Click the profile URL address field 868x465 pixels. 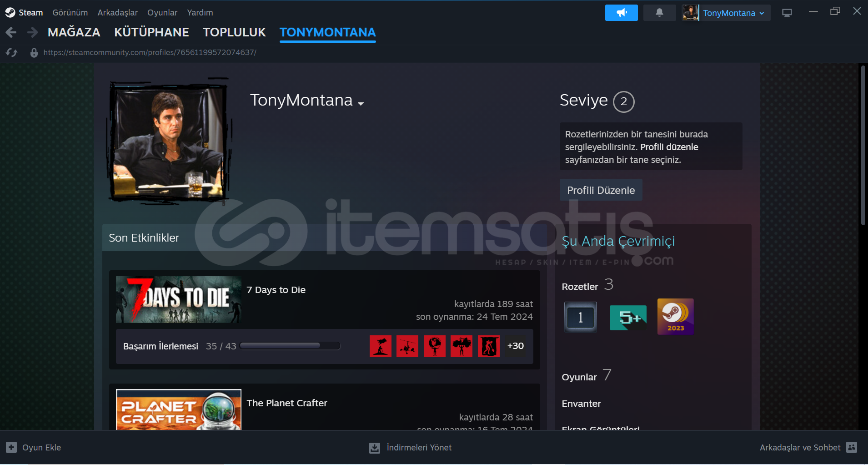pyautogui.click(x=150, y=52)
